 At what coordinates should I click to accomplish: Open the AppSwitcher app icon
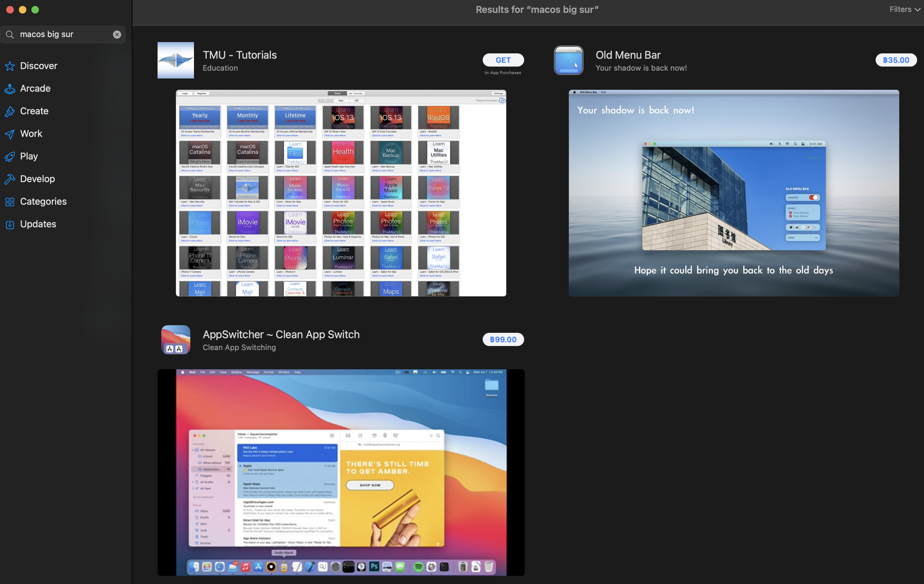click(x=175, y=339)
